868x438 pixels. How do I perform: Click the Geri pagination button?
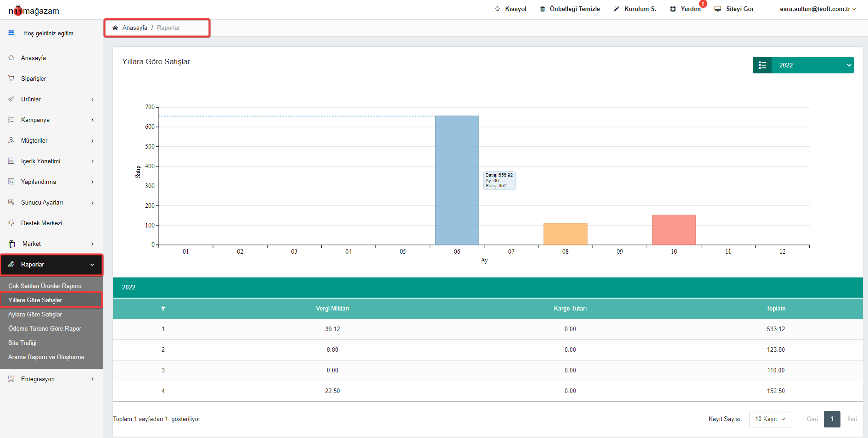pyautogui.click(x=812, y=419)
